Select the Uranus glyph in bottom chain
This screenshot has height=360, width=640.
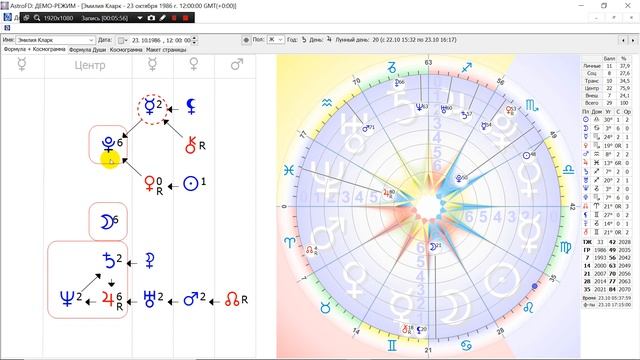(x=150, y=299)
